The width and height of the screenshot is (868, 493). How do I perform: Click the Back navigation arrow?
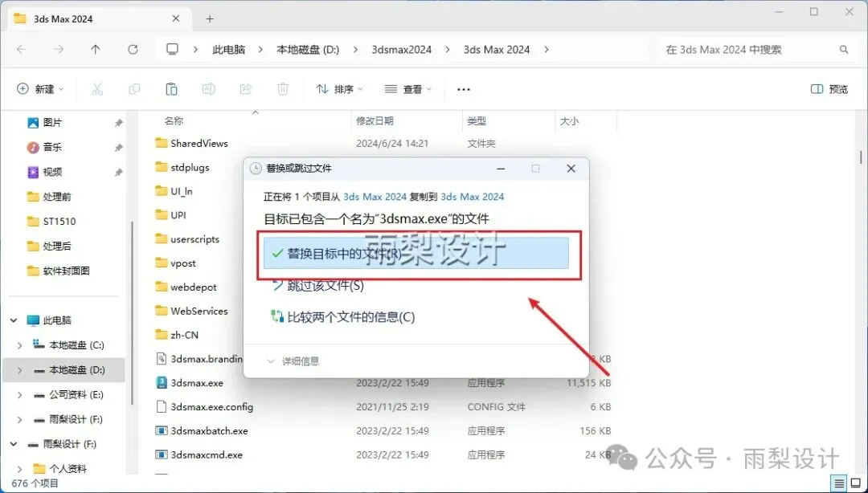click(x=22, y=49)
